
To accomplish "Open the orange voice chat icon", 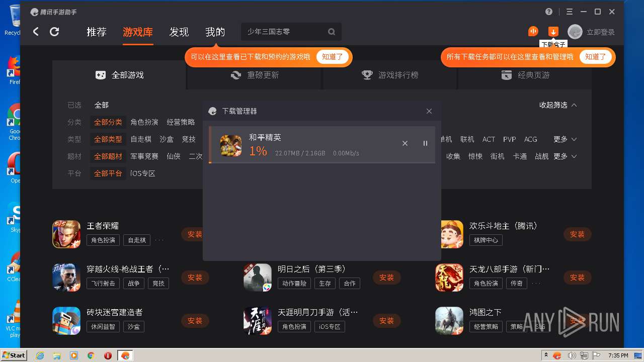I will coord(533,31).
